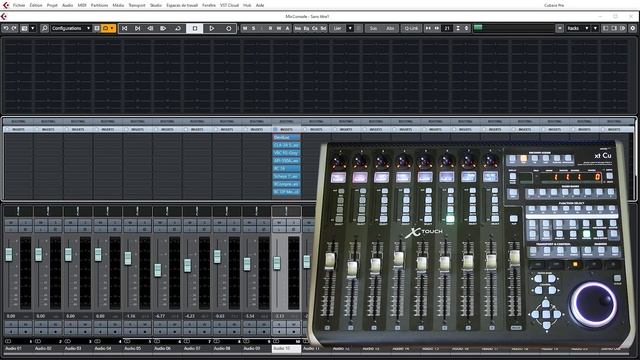
Task: Click the Abs button
Action: pos(390,28)
